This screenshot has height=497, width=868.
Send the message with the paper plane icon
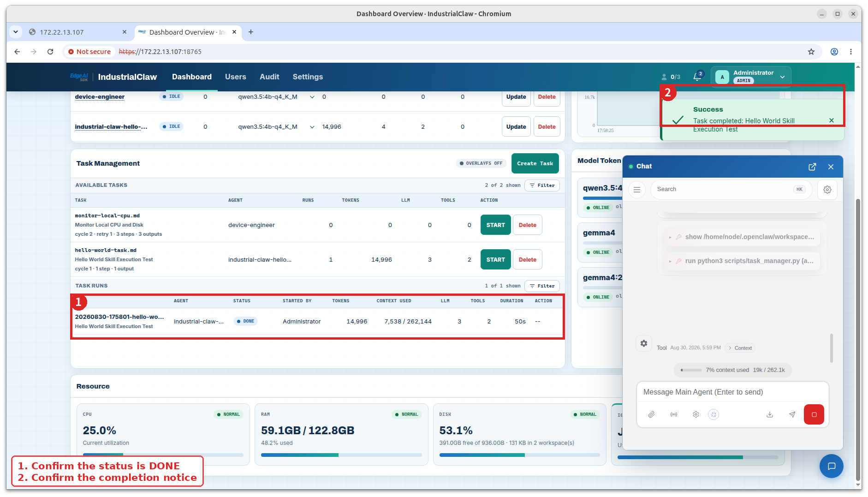792,414
